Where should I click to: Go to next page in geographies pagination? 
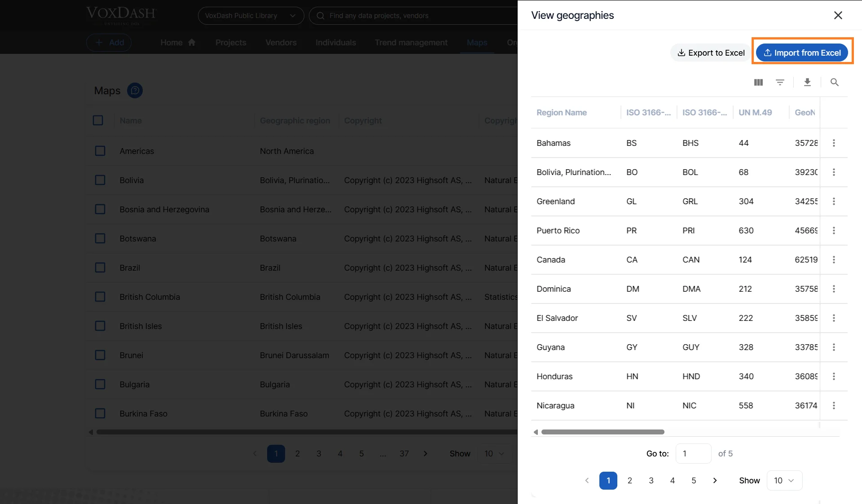(x=715, y=480)
